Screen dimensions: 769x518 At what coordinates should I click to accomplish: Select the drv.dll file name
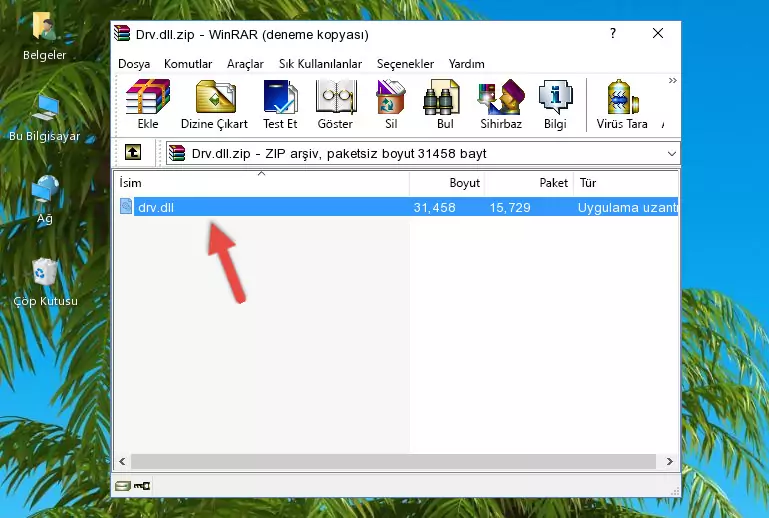(156, 207)
